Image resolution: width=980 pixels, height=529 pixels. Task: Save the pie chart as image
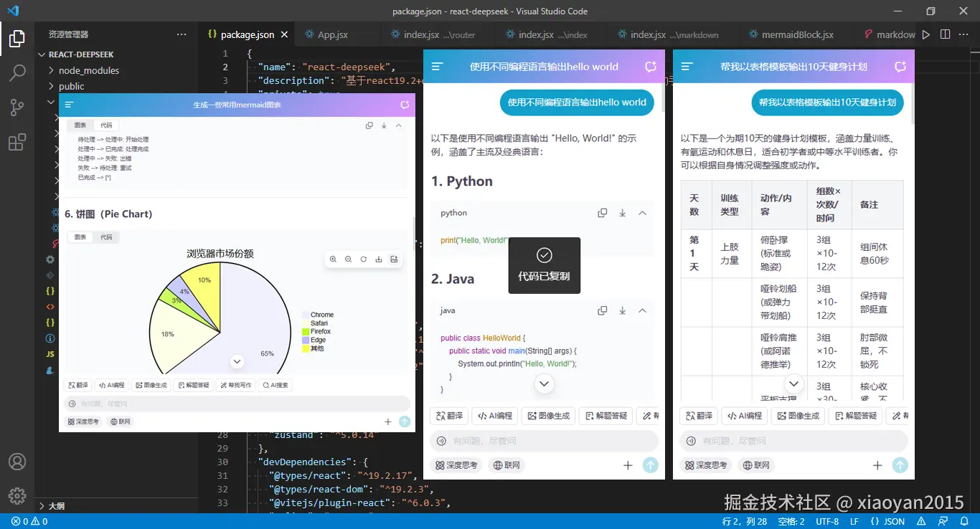[x=394, y=259]
